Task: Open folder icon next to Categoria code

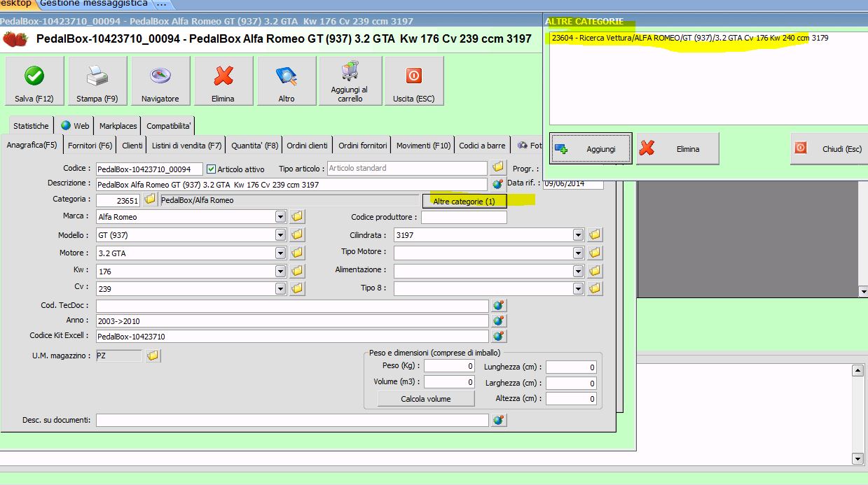Action: (x=150, y=200)
